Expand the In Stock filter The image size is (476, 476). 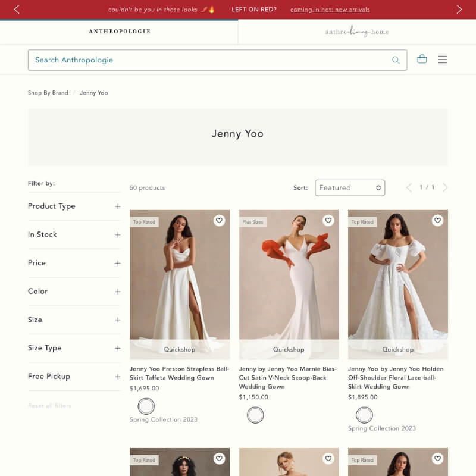click(x=74, y=234)
